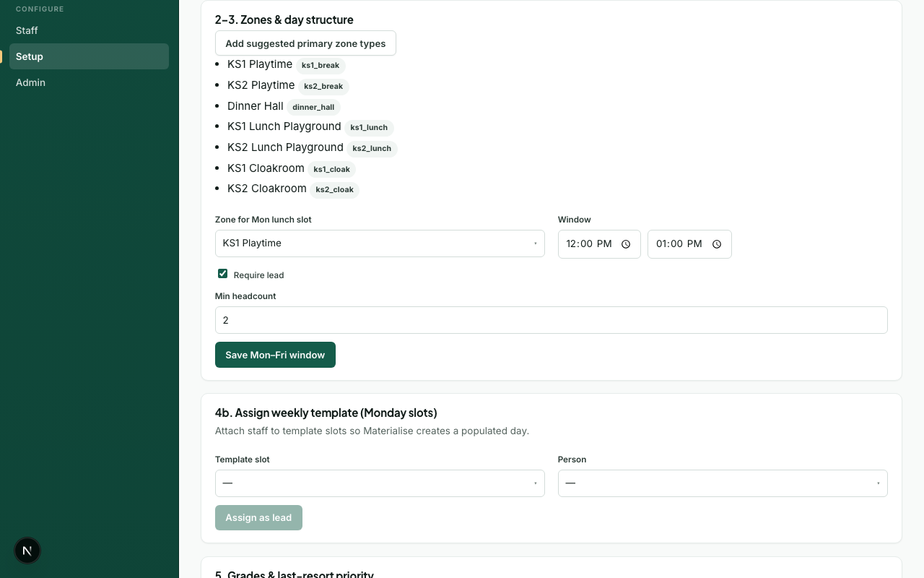Click the dinner_hall tag badge
Viewport: 924px width, 578px height.
click(x=313, y=107)
